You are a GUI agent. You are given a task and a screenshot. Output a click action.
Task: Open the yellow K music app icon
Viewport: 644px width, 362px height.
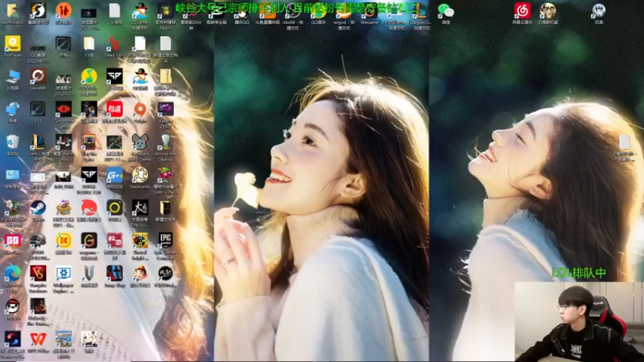[x=64, y=241]
